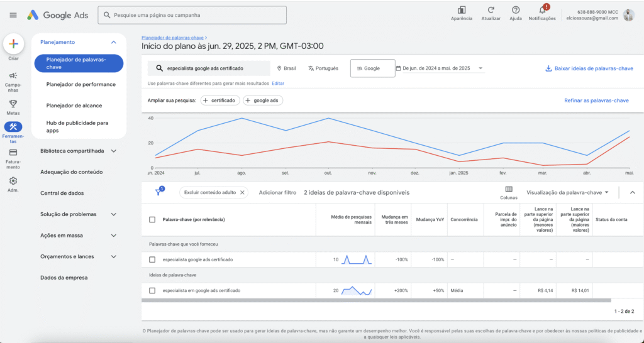Viewport: 644px width, 343px height.
Task: Open Adequação do conteúdo
Action: pos(72,172)
